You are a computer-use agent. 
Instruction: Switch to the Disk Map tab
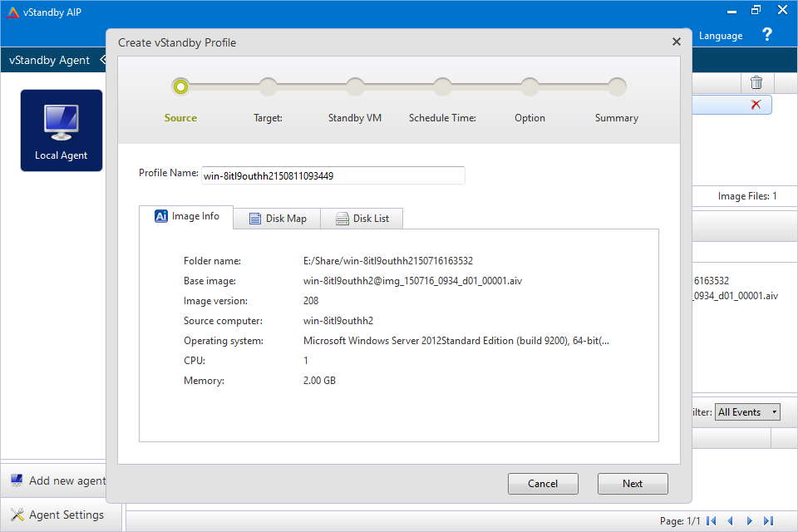point(277,218)
